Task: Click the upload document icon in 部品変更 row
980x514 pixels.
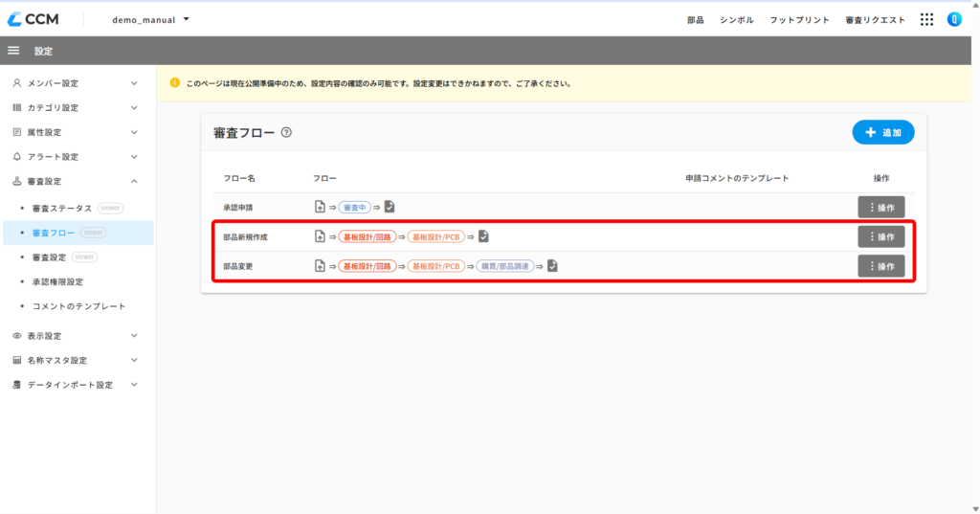Action: [x=320, y=266]
